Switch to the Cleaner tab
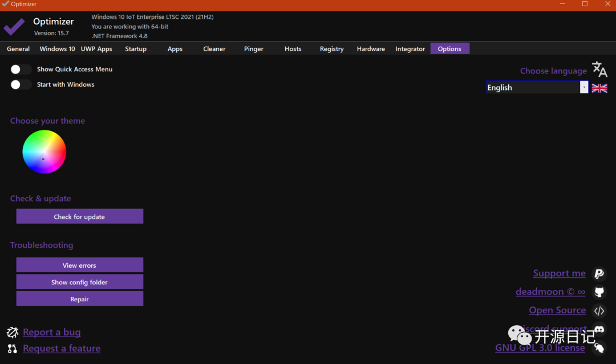The height and width of the screenshot is (364, 616). tap(214, 48)
